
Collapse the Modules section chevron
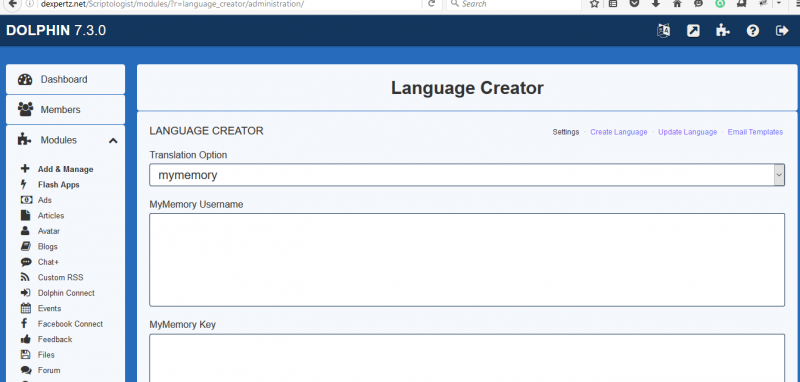pyautogui.click(x=113, y=140)
